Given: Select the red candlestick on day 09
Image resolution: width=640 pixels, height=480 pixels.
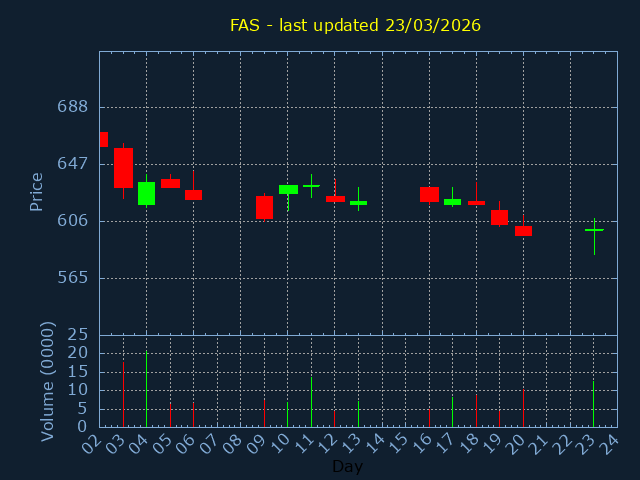Looking at the screenshot, I should coord(264,207).
